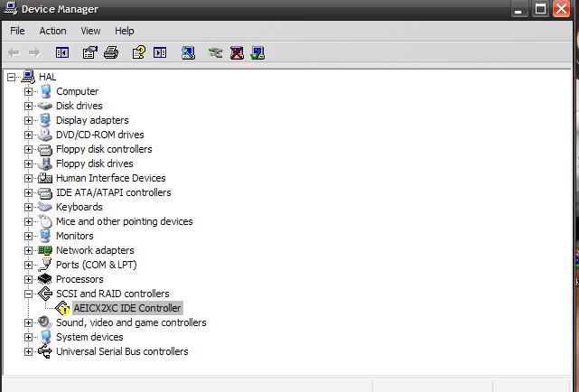Viewport: 579px width, 392px height.
Task: Expand Human Interface Devices node
Action: [x=28, y=178]
